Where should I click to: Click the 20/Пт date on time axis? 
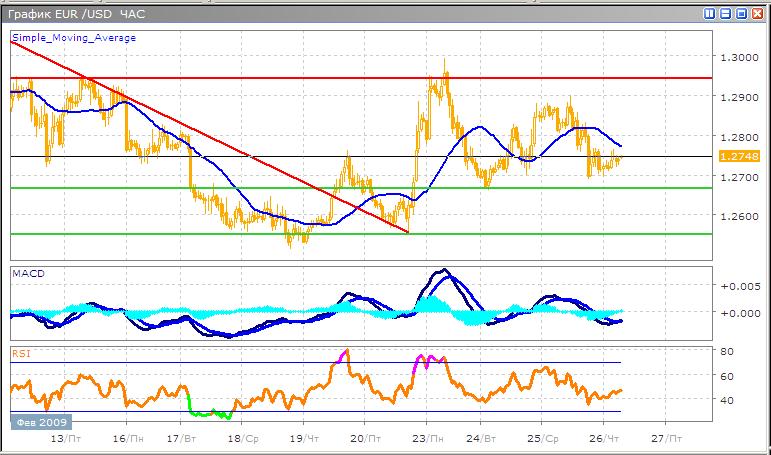point(366,438)
